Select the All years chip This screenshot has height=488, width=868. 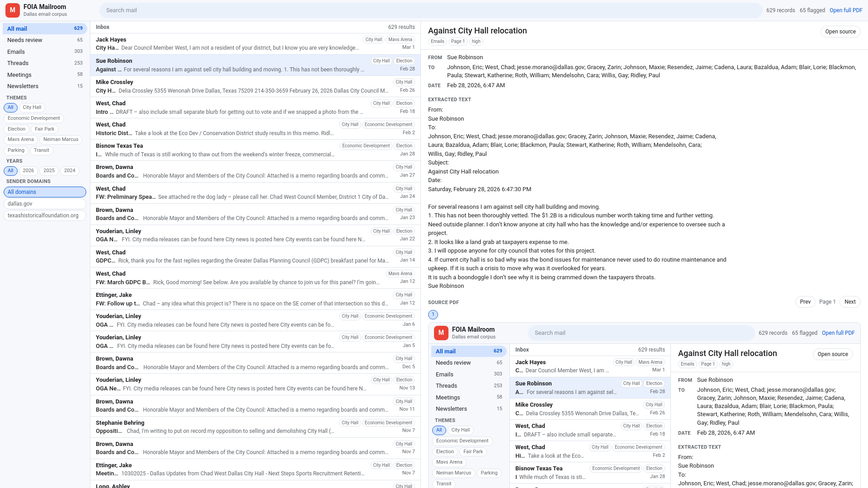click(x=10, y=171)
